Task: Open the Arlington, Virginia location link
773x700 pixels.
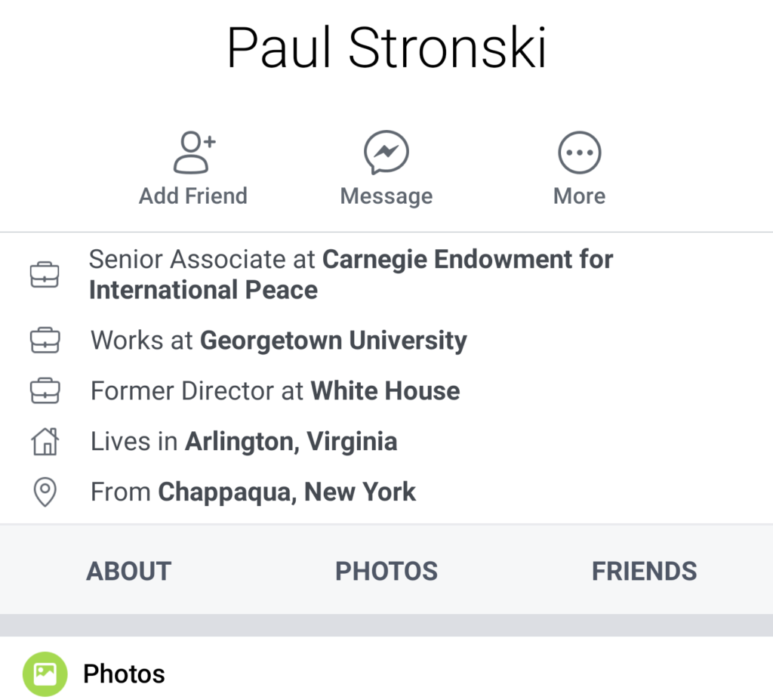Action: 291,442
